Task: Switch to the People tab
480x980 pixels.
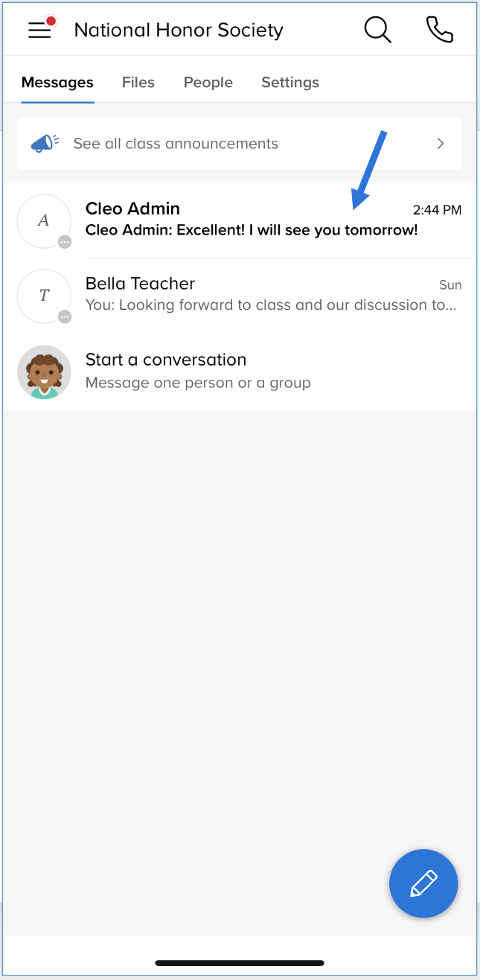Action: pos(208,83)
